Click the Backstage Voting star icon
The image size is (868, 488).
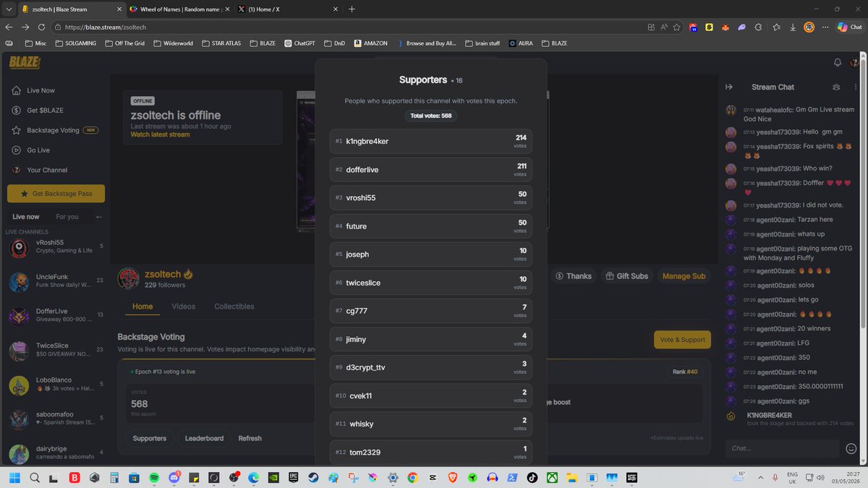[16, 130]
